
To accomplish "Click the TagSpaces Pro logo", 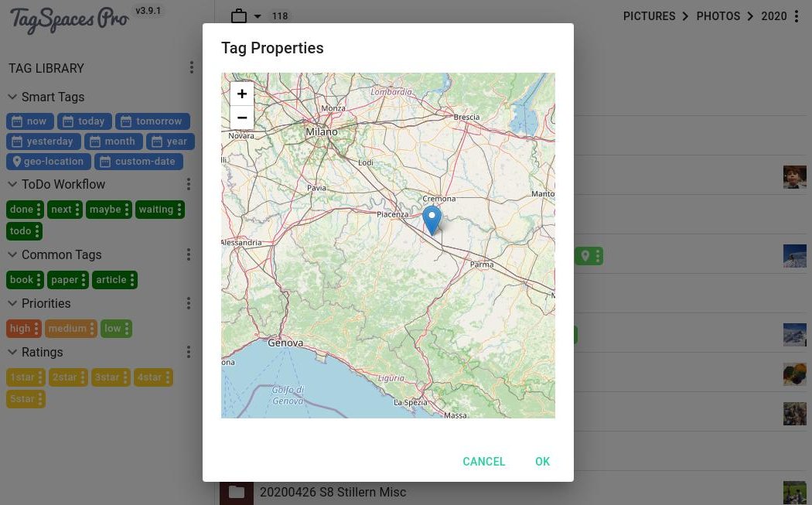I will tap(69, 19).
